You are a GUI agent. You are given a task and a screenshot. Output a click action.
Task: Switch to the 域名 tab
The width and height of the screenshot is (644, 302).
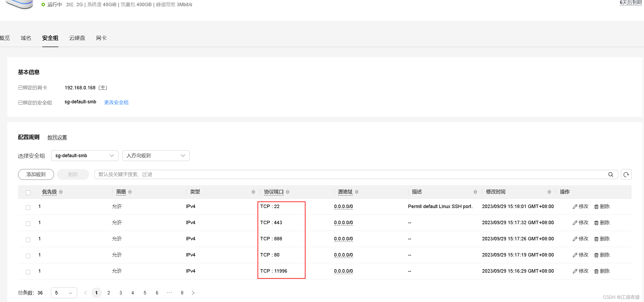point(26,38)
